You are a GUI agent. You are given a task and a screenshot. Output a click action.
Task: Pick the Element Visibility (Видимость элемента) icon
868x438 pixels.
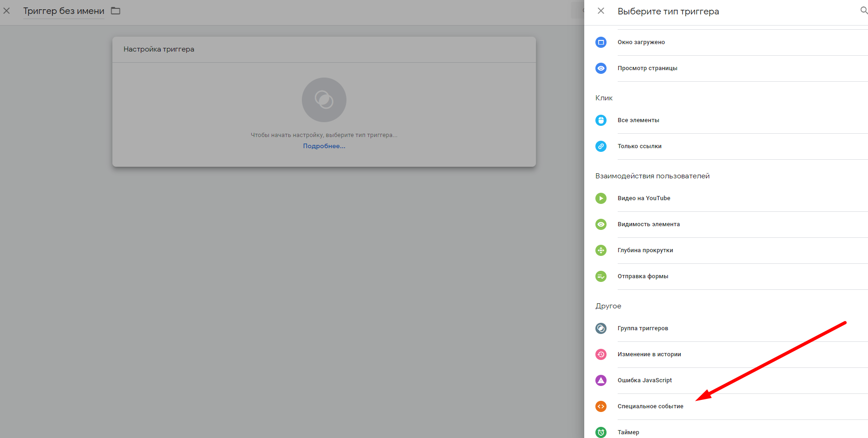click(x=601, y=224)
